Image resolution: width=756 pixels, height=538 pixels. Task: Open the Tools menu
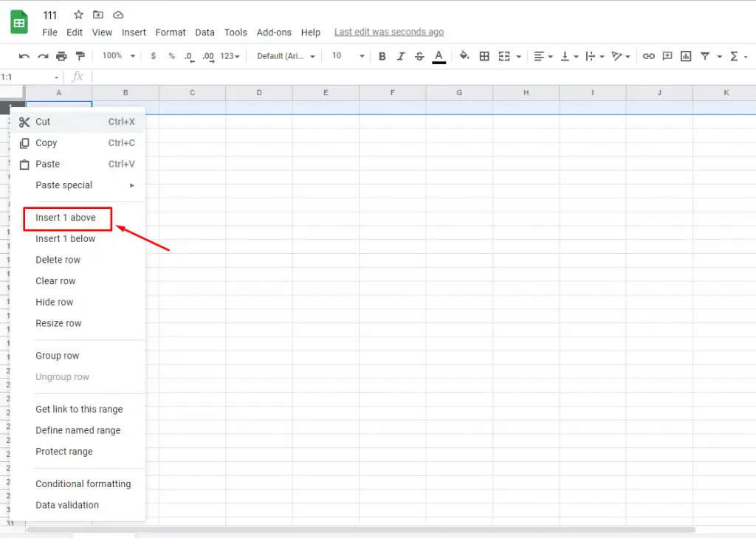tap(236, 32)
